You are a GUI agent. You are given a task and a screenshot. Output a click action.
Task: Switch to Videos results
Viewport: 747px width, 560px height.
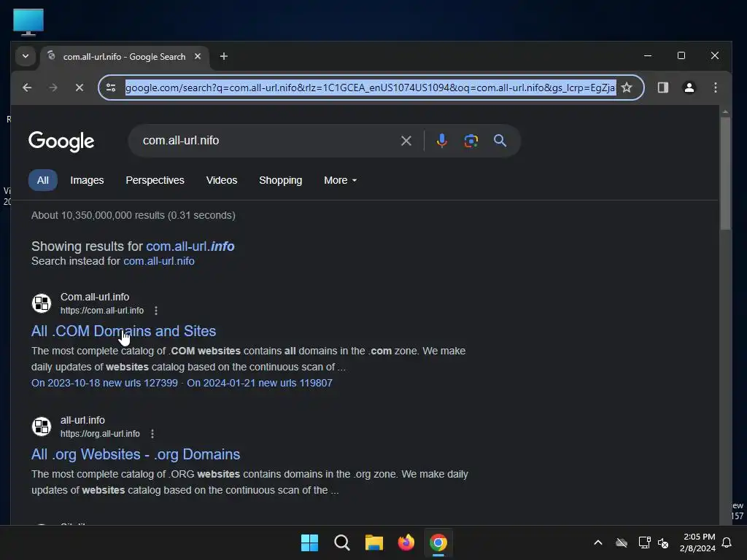point(222,180)
